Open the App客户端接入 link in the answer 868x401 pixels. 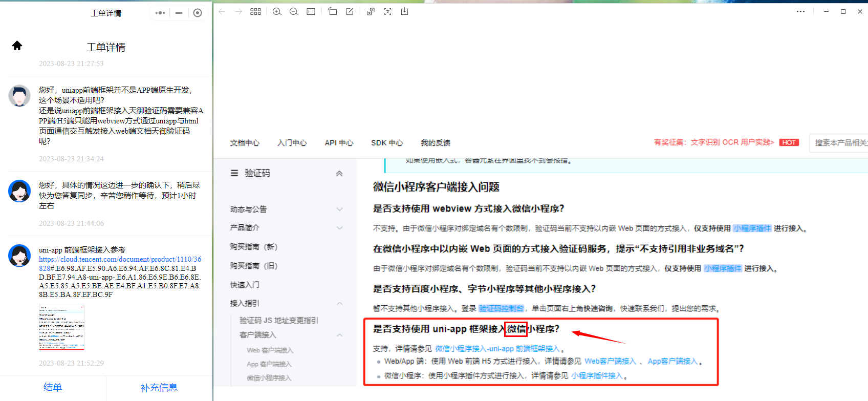pos(672,362)
